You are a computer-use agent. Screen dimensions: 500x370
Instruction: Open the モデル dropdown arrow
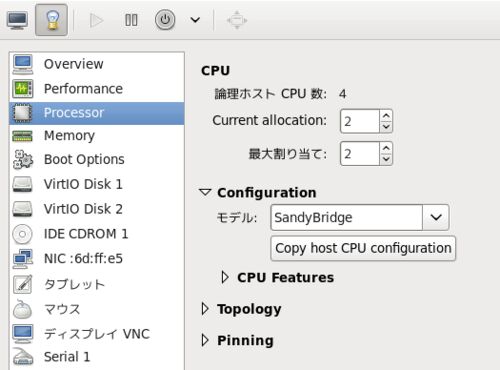click(436, 218)
